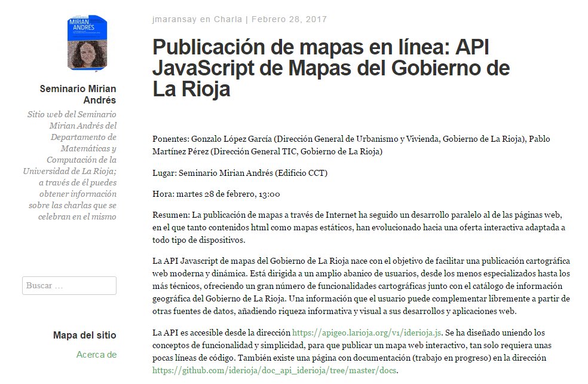Click the site description starting 'Sitio web del Seminario'
This screenshot has height=384, width=588.
click(70, 165)
